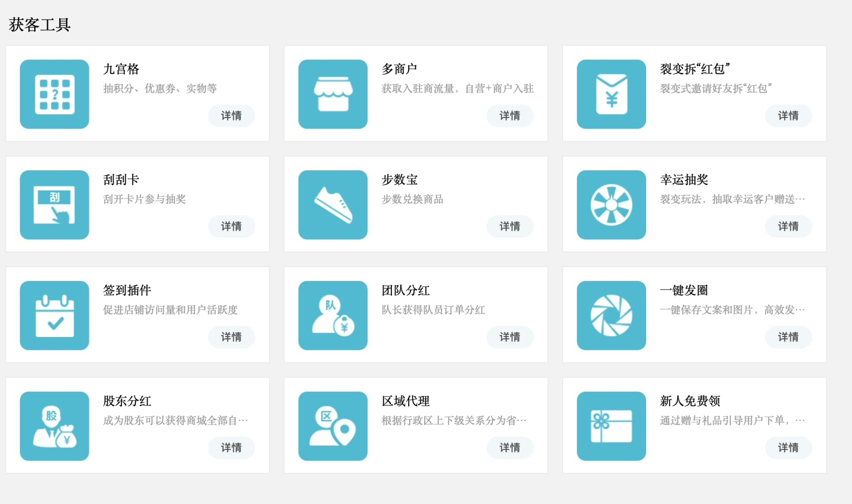The height and width of the screenshot is (504, 852).
Task: Open 详情 for 九宫格
Action: pyautogui.click(x=231, y=116)
